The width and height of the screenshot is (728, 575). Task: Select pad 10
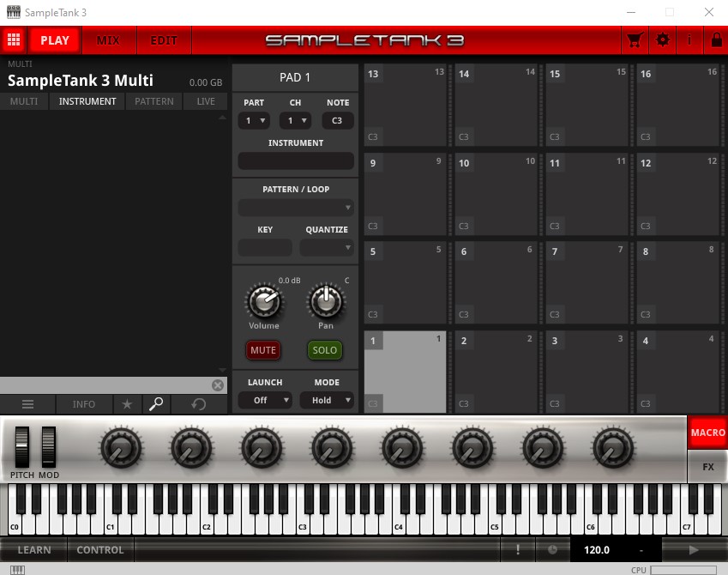[x=496, y=194]
